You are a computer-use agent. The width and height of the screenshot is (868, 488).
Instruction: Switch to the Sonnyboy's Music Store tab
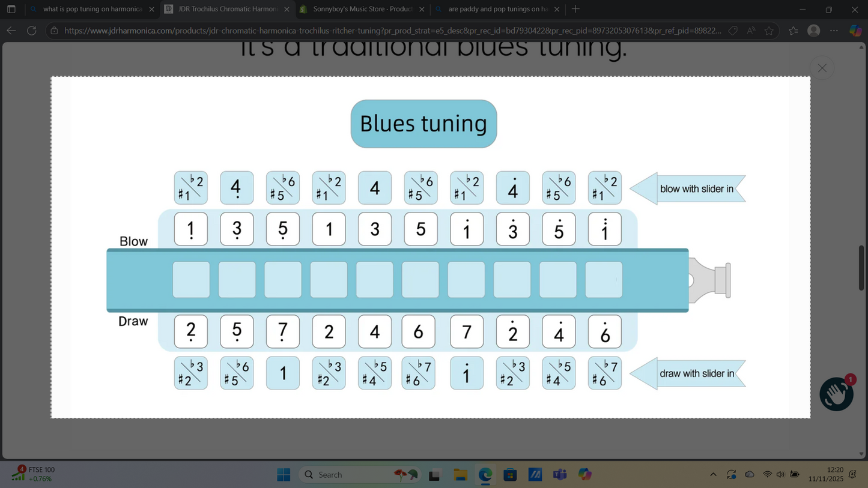(362, 9)
